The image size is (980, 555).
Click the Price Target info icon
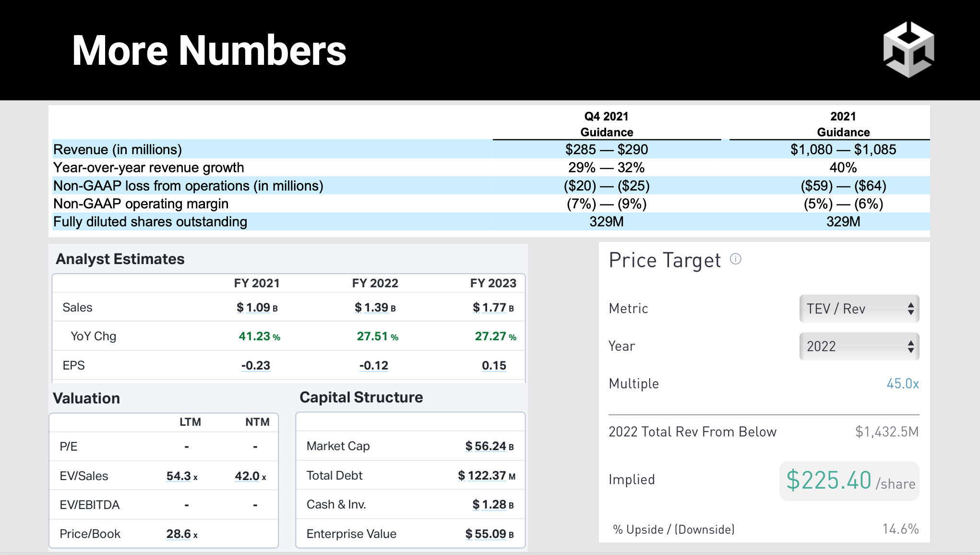(736, 259)
